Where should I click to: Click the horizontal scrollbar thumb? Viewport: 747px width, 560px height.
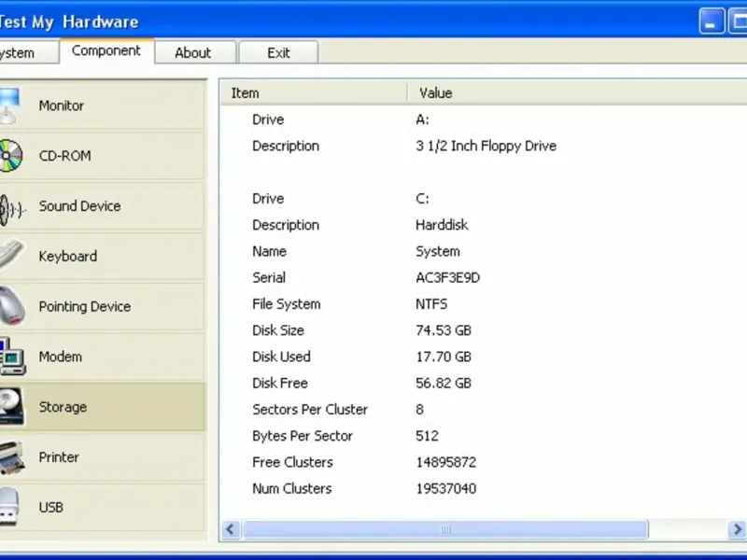445,529
